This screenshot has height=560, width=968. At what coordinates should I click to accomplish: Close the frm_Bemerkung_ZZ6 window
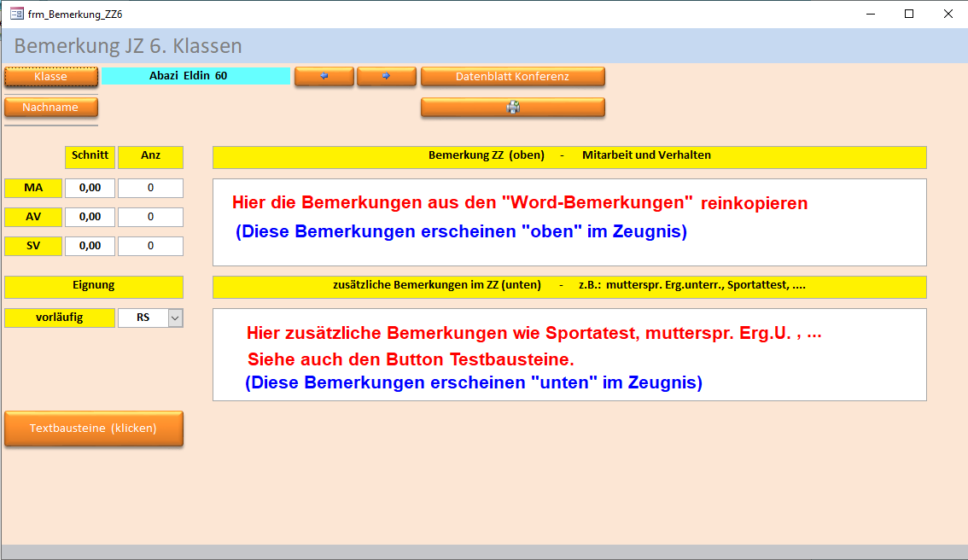[948, 14]
